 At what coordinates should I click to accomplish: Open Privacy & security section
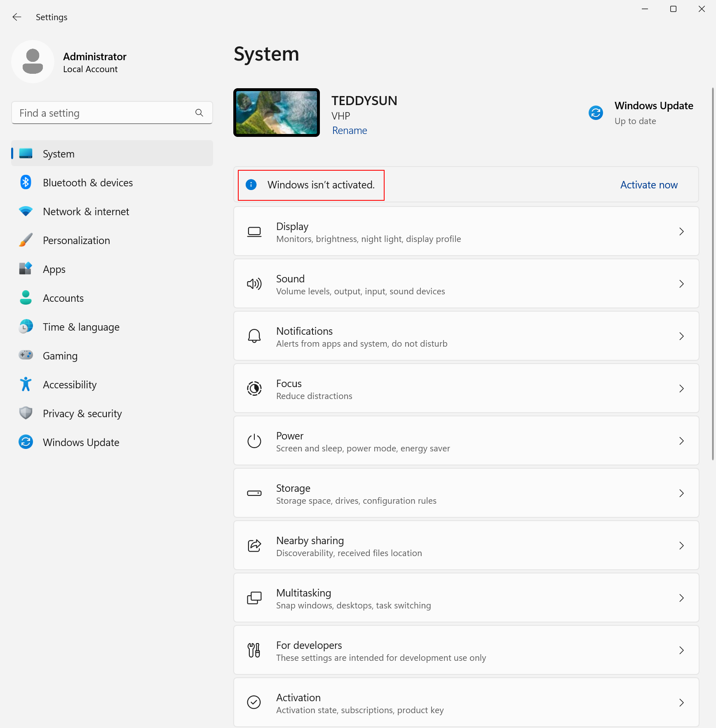[112, 413]
